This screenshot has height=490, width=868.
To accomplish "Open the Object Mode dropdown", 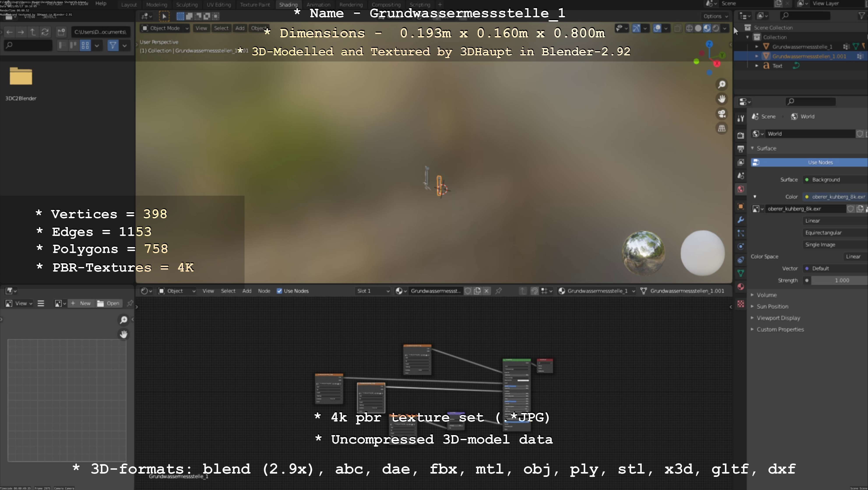I will coord(165,28).
